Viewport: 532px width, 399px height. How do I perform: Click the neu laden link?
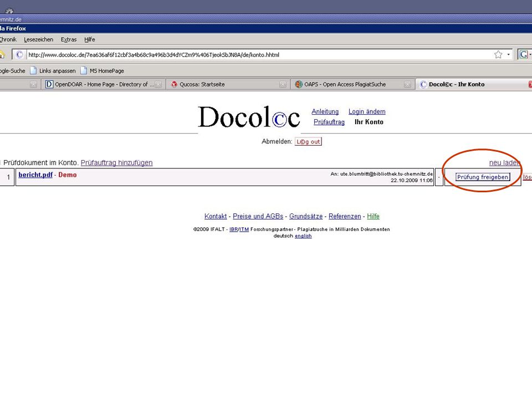(x=504, y=162)
